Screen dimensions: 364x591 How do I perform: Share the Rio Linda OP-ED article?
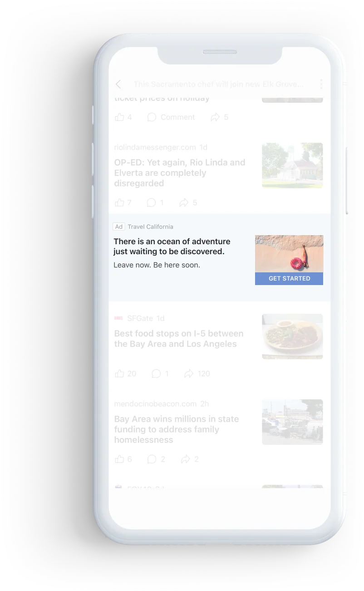(x=188, y=203)
